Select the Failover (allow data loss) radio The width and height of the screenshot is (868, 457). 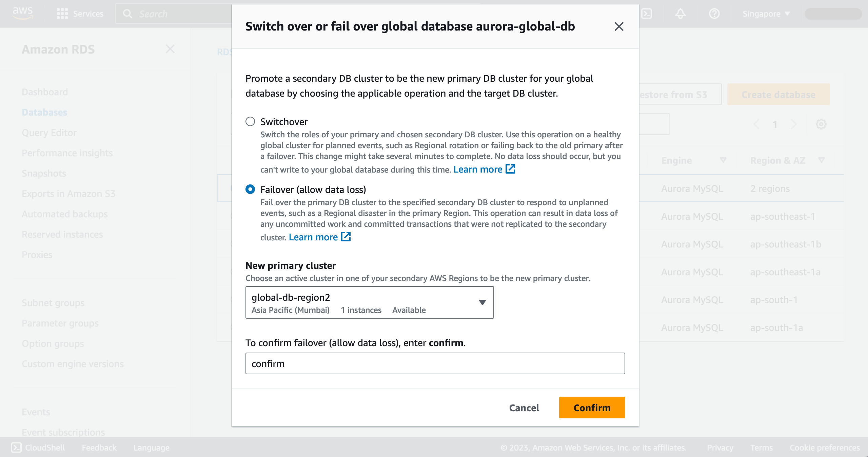click(250, 189)
